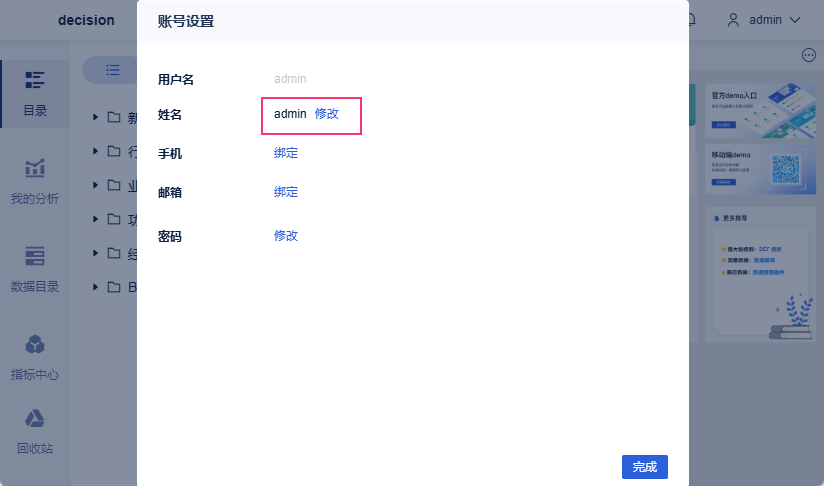This screenshot has width=824, height=486.
Task: Open the admin user dropdown
Action: coord(764,19)
